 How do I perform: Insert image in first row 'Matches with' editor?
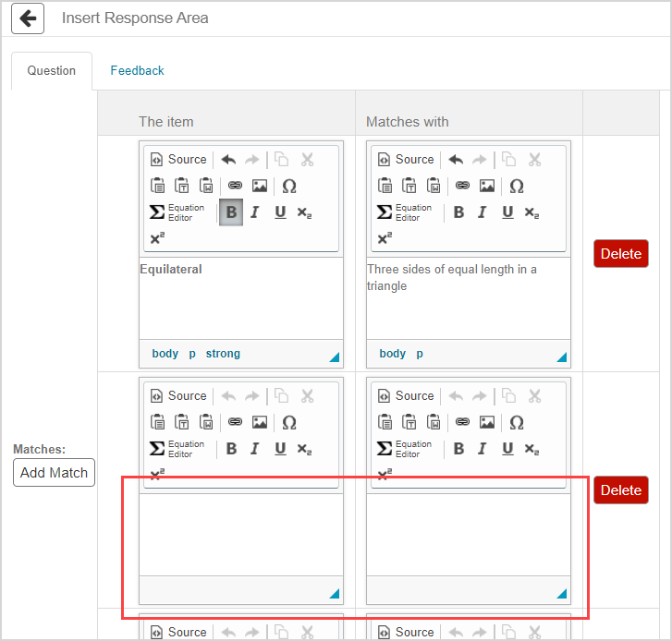487,186
